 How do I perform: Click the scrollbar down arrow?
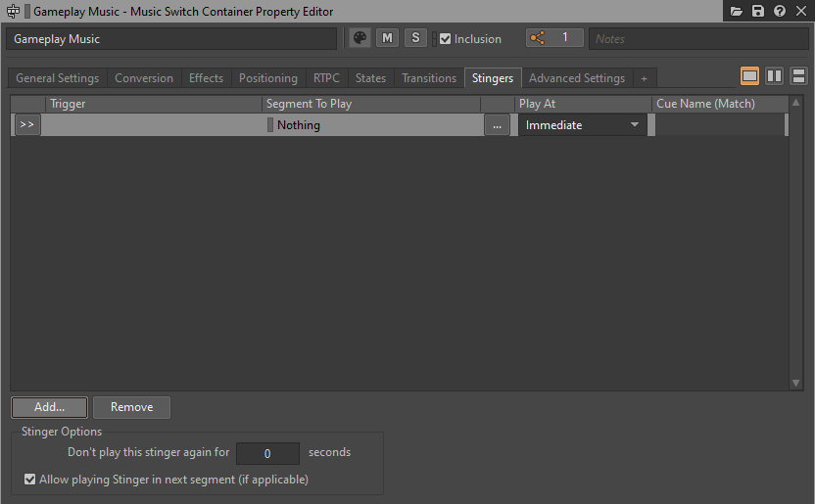click(x=795, y=383)
